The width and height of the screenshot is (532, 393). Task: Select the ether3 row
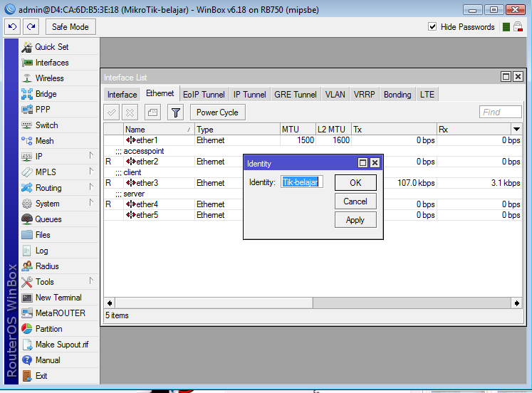click(313, 183)
